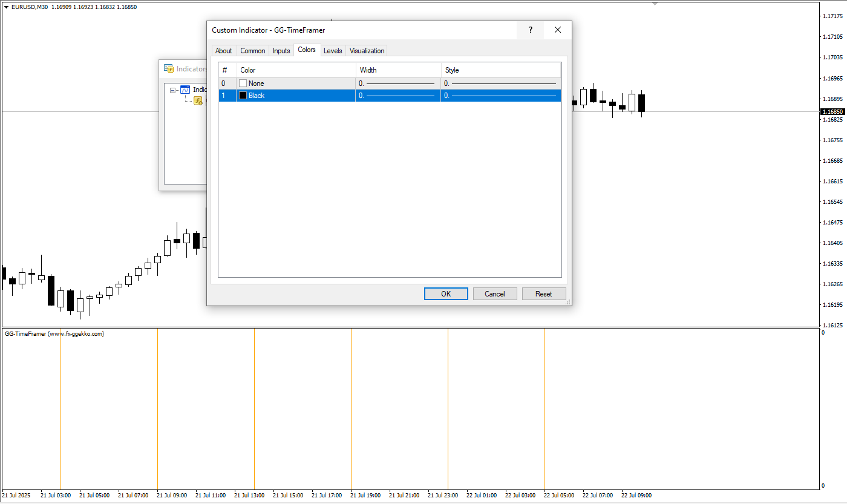Click the Indicators window title icon
This screenshot has width=847, height=504.
click(169, 69)
